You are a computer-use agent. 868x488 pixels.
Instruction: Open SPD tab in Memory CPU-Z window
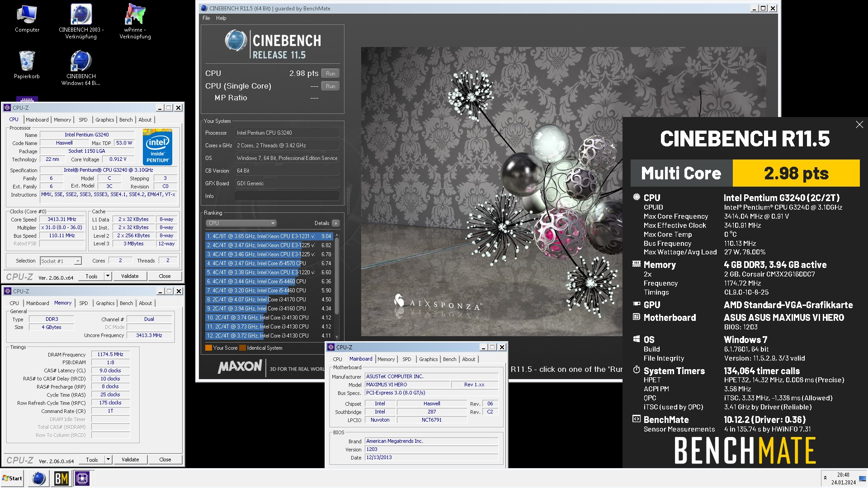click(84, 303)
